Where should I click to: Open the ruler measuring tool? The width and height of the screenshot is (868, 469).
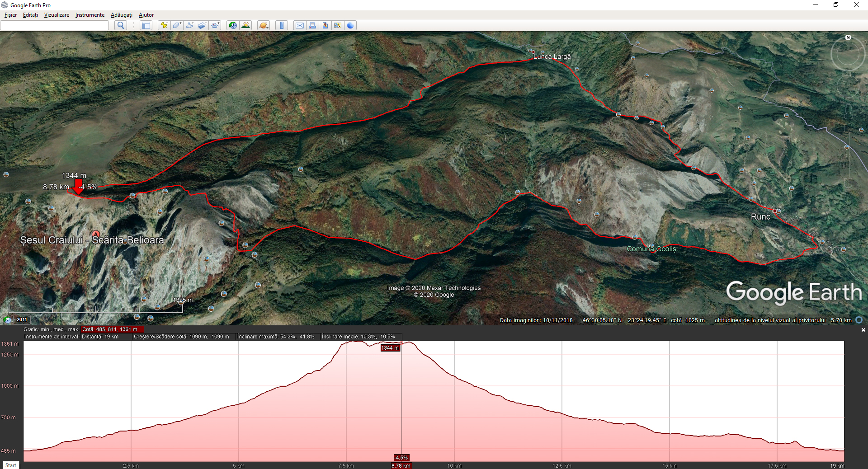pos(281,25)
